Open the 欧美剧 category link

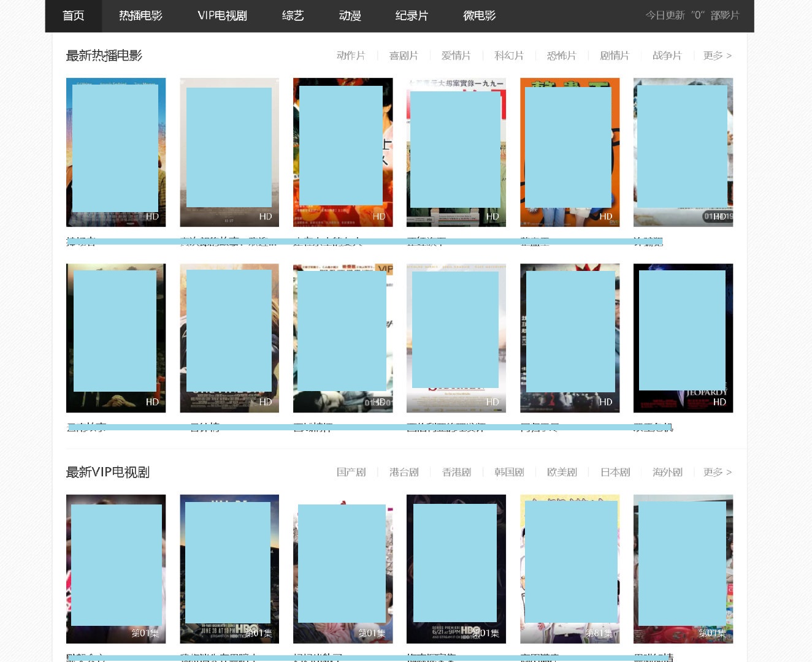(x=562, y=472)
